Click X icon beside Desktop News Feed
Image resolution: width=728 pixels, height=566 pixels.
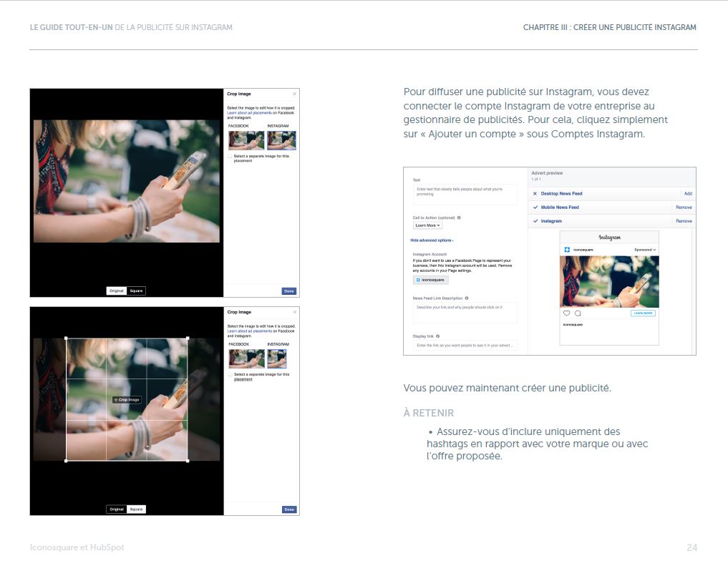pos(535,193)
